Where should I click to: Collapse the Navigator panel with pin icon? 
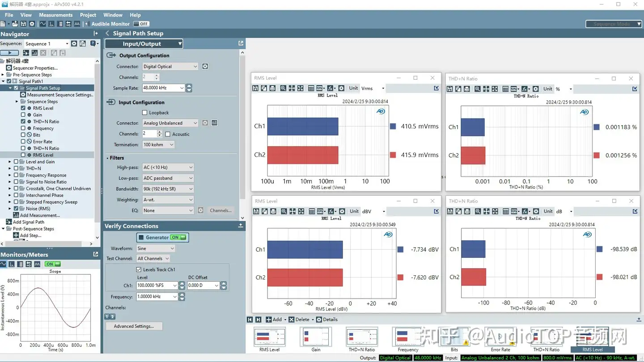pyautogui.click(x=95, y=34)
